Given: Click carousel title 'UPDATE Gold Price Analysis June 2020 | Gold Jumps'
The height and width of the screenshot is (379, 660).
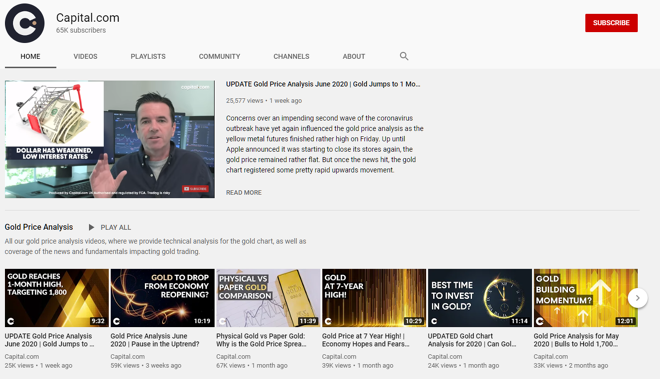Looking at the screenshot, I should point(50,340).
